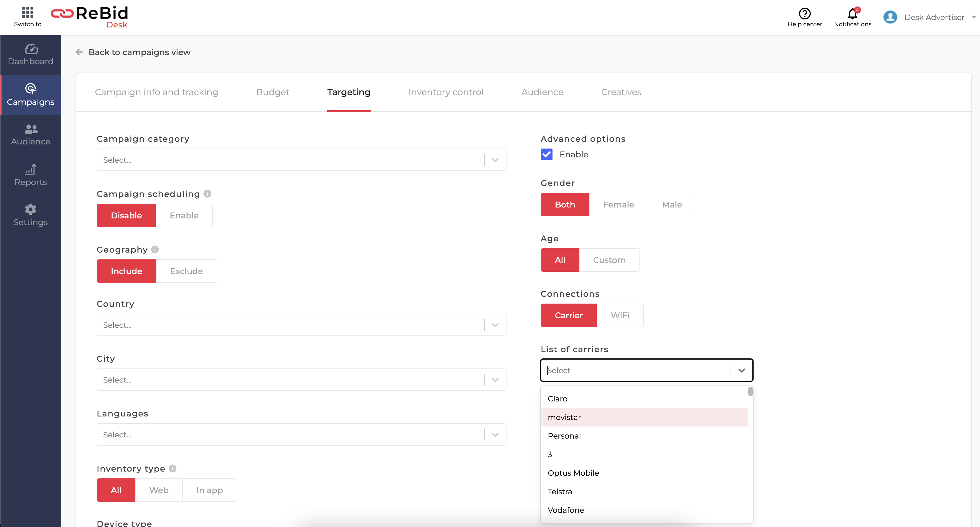This screenshot has width=980, height=527.
Task: Switch to the Audience tab
Action: [x=542, y=92]
